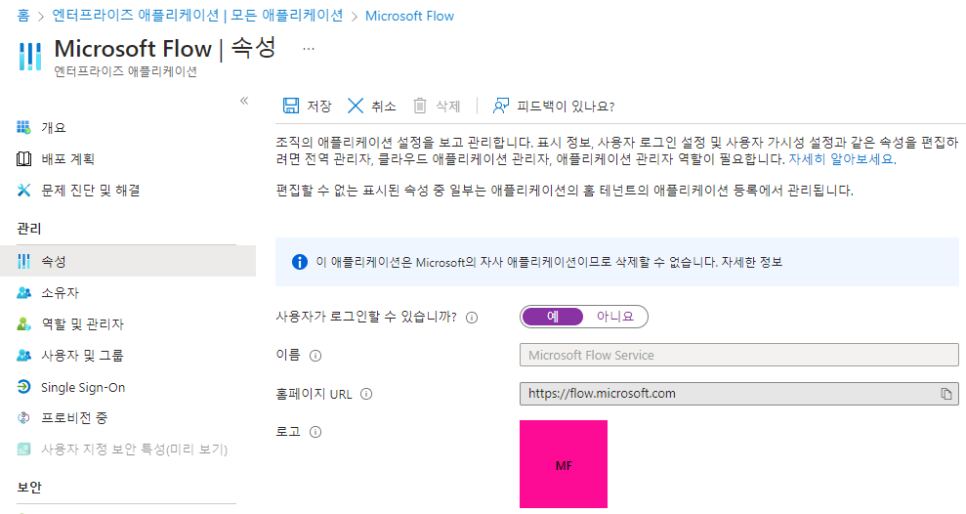Image resolution: width=966 pixels, height=514 pixels.
Task: Open the ellipsis menu beside the page title
Action: (x=309, y=49)
